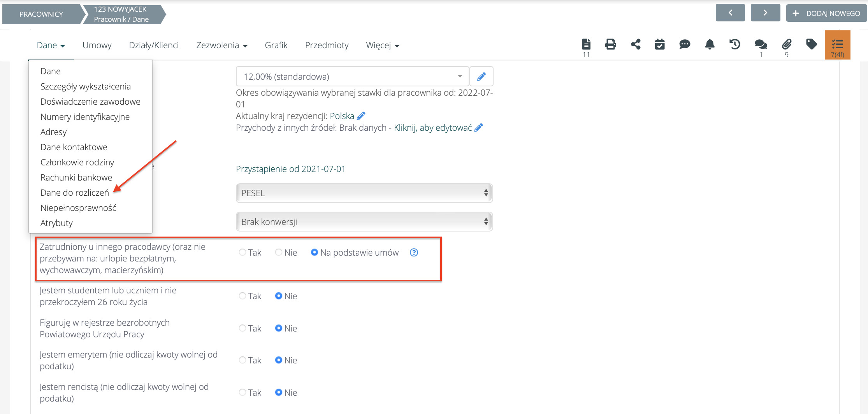The image size is (868, 414).
Task: Select Tak for employed by another employer
Action: (x=242, y=253)
